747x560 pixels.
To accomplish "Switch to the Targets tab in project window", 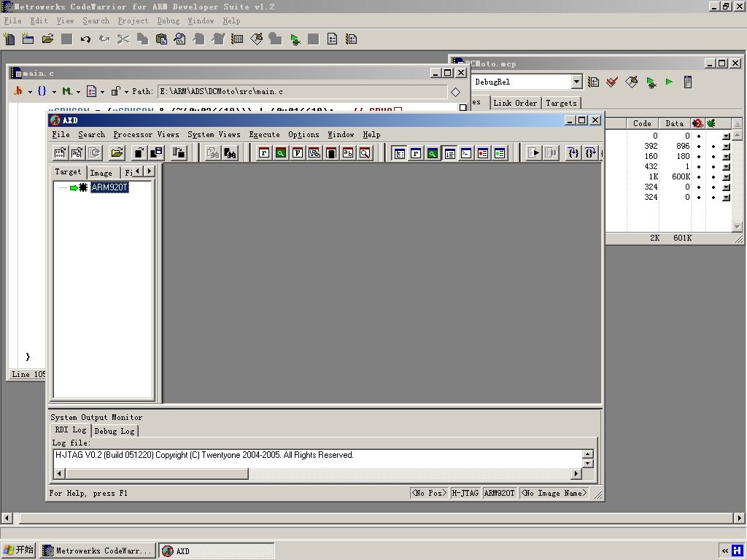I will pos(561,103).
